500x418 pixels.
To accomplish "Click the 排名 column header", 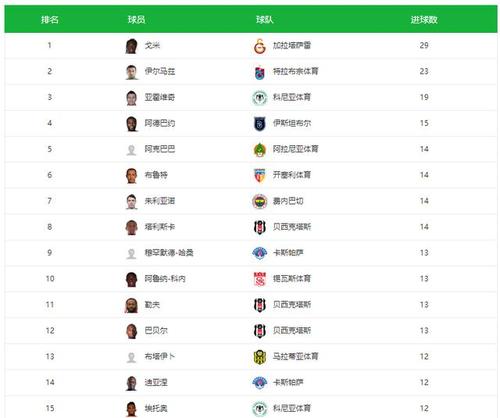I will click(x=50, y=20).
